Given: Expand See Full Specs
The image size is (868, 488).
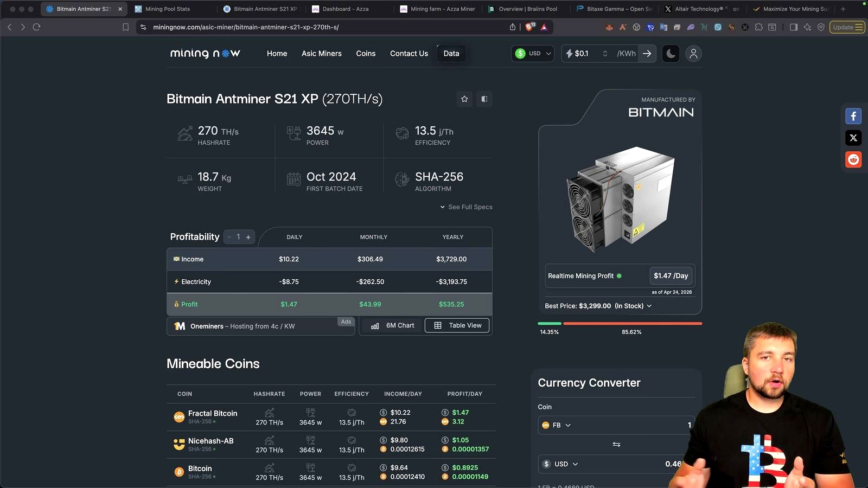Looking at the screenshot, I should (467, 207).
